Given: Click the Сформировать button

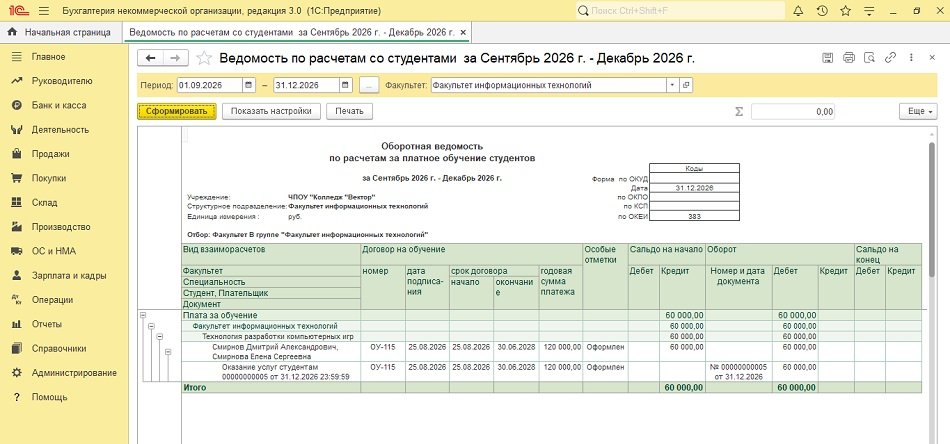Looking at the screenshot, I should 176,111.
